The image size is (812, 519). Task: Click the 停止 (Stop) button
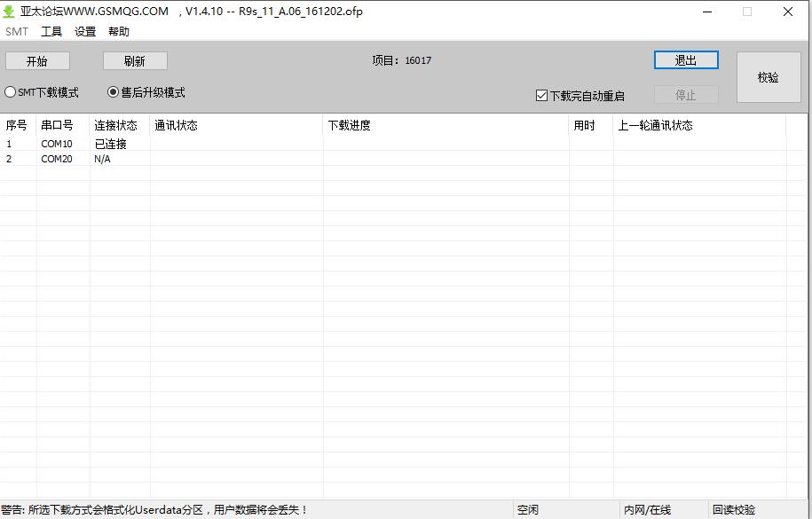(685, 94)
